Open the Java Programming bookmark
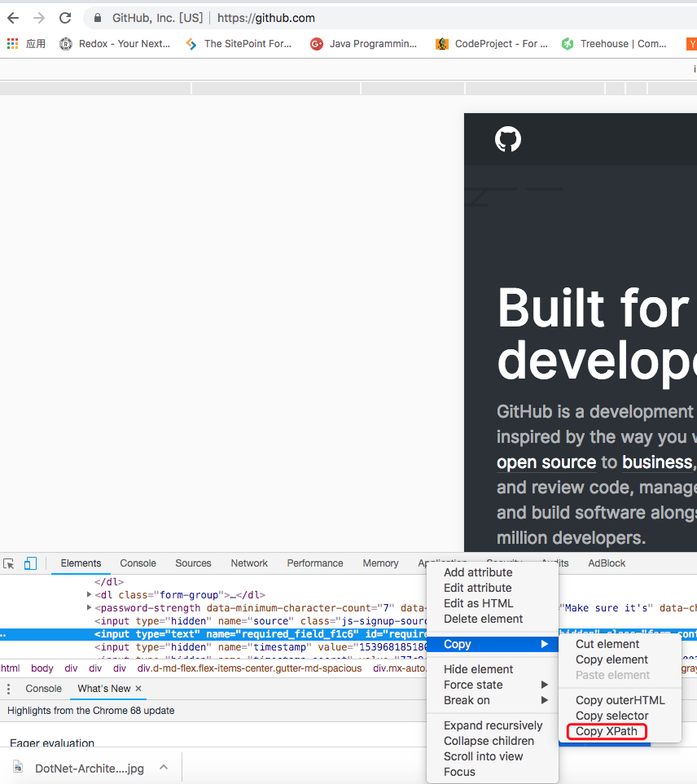The height and width of the screenshot is (784, 697). point(363,44)
